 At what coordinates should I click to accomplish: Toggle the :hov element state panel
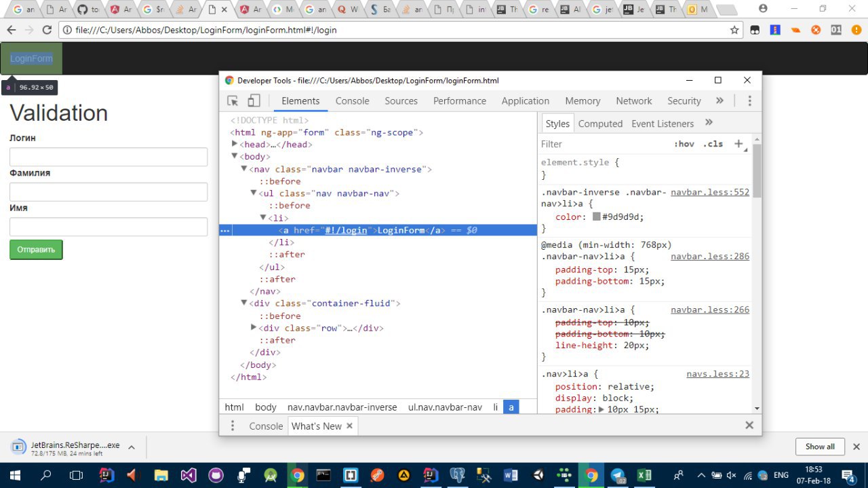(684, 144)
